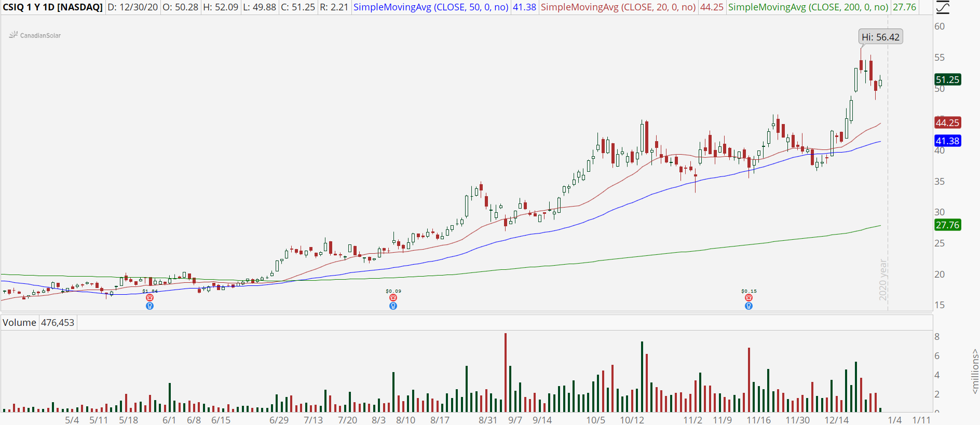Screen dimensions: 980x425
Task: Click the 35 price axis label
Action: click(940, 182)
